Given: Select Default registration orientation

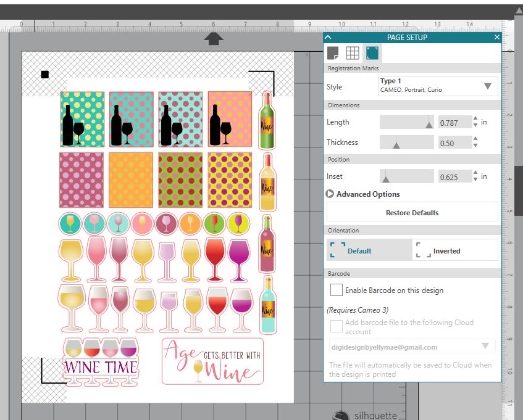Looking at the screenshot, I should click(x=369, y=250).
